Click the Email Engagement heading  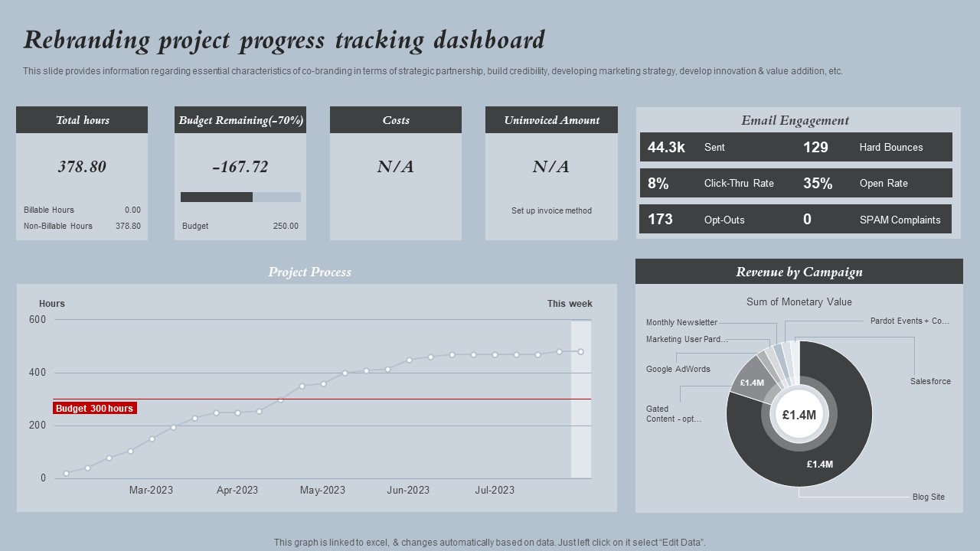[x=795, y=120]
